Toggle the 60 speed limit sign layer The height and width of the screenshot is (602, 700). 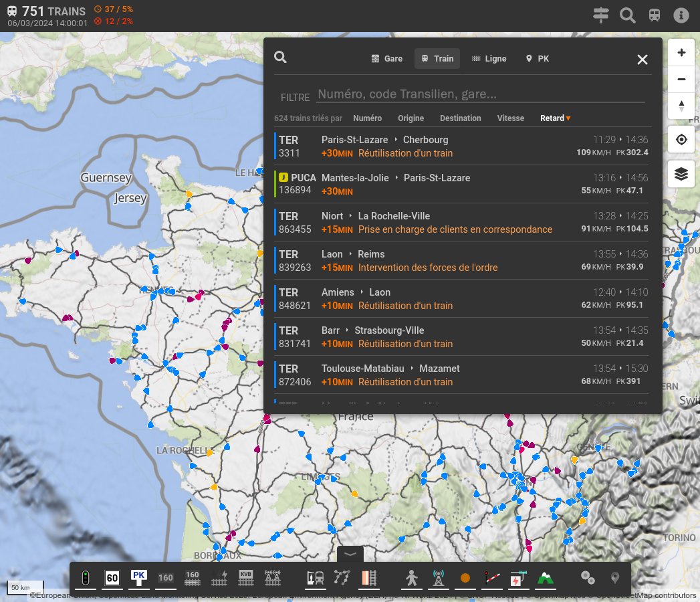[112, 578]
